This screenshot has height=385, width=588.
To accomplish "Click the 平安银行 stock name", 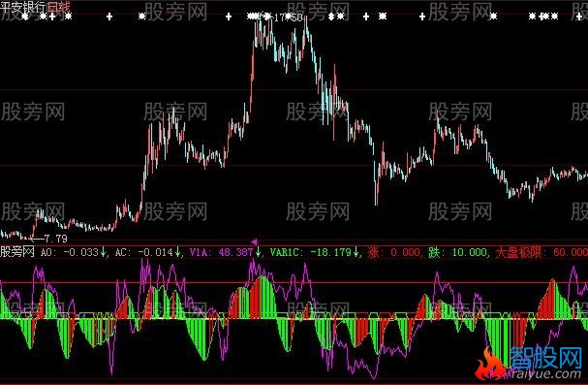I will tap(23, 7).
